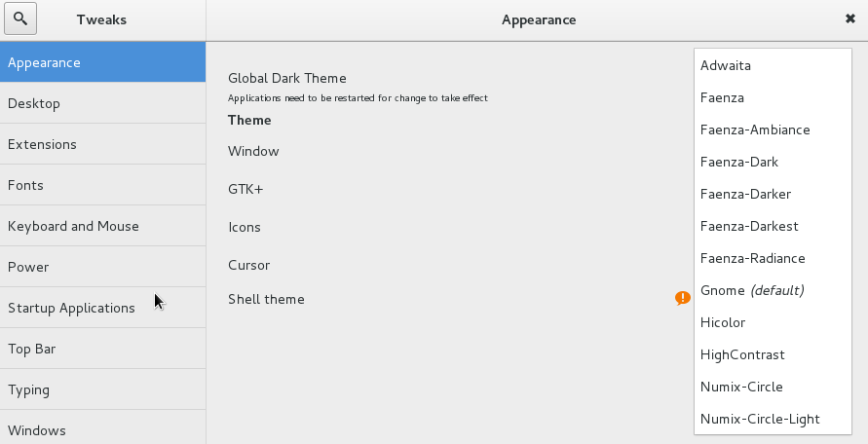Click the Shell theme label
Image resolution: width=868 pixels, height=444 pixels.
click(x=266, y=299)
